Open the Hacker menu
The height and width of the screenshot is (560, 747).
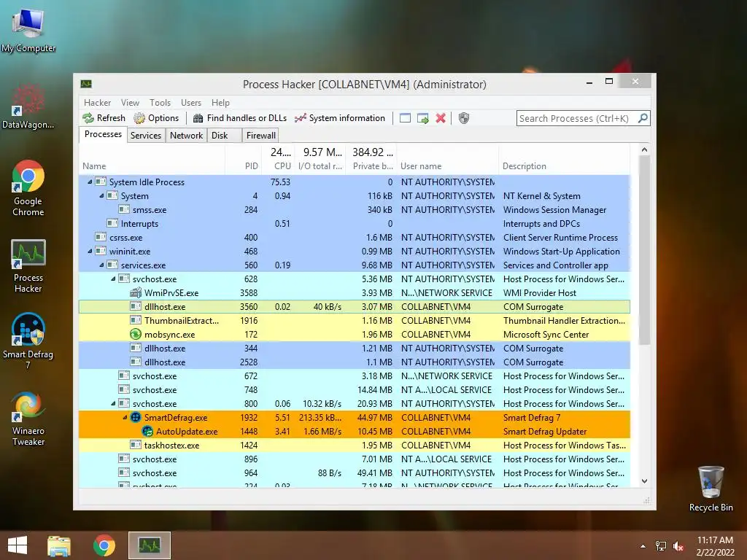click(97, 103)
